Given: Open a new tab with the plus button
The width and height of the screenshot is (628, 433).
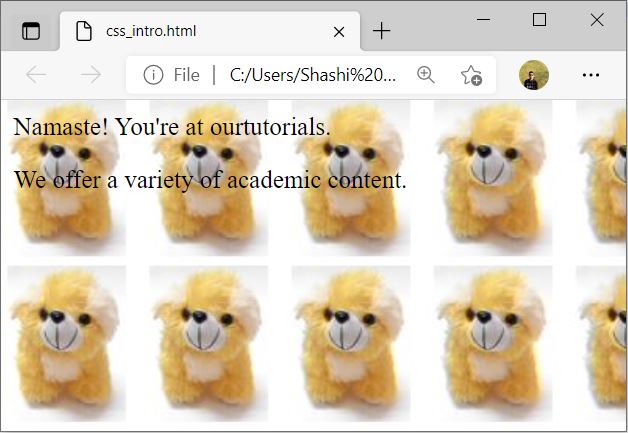Looking at the screenshot, I should click(x=381, y=31).
